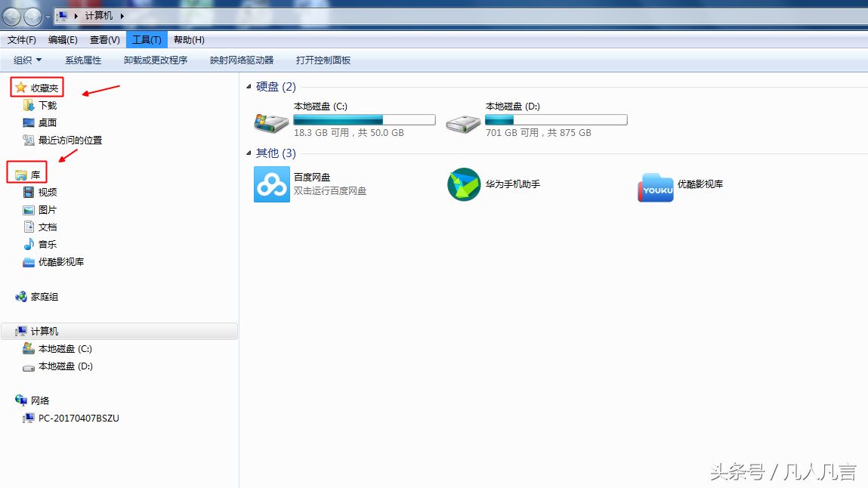Click 打开控制面板 toolbar button
Screen dimensions: 868x488
click(x=323, y=60)
